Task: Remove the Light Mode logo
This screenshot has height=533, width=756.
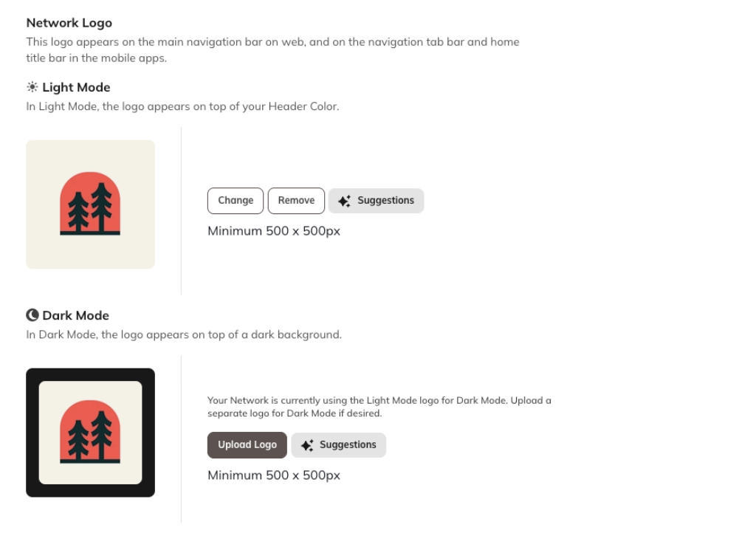Action: [x=296, y=201]
